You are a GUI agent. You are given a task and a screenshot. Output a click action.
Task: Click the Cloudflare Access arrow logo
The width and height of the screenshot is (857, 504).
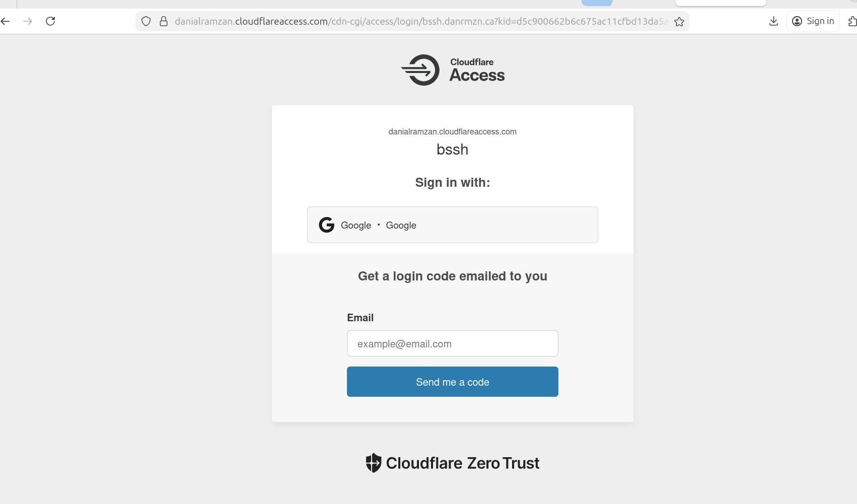[x=421, y=70]
